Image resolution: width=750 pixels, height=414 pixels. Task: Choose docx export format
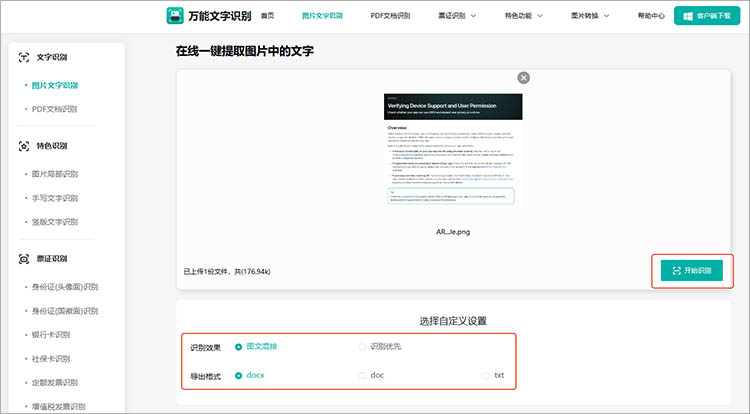point(238,375)
